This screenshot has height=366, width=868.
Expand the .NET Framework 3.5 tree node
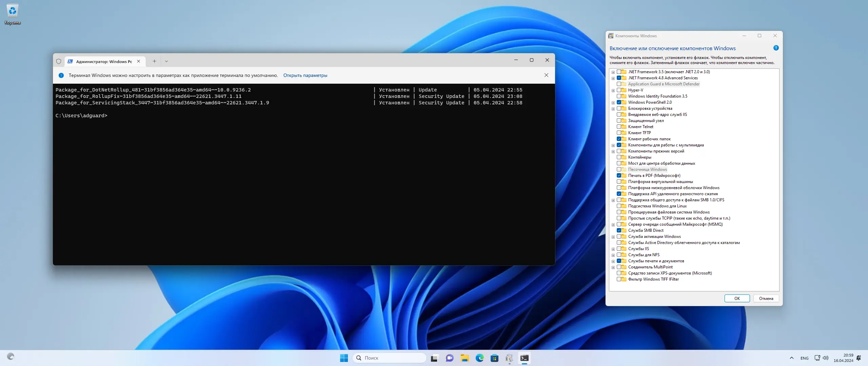click(613, 72)
